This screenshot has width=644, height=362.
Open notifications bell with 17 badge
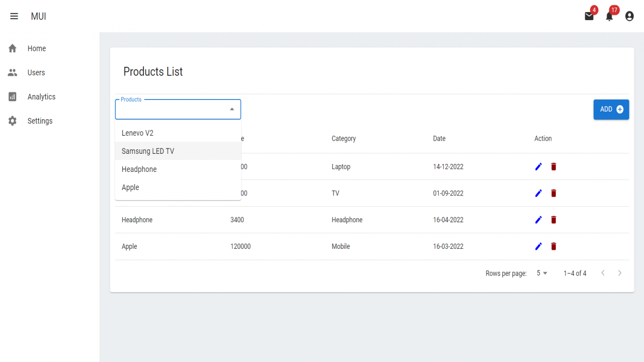tap(609, 16)
